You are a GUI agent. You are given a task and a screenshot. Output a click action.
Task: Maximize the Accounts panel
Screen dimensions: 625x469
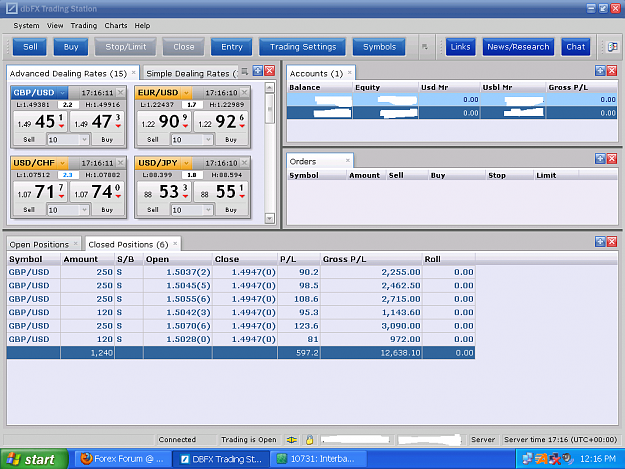click(600, 71)
